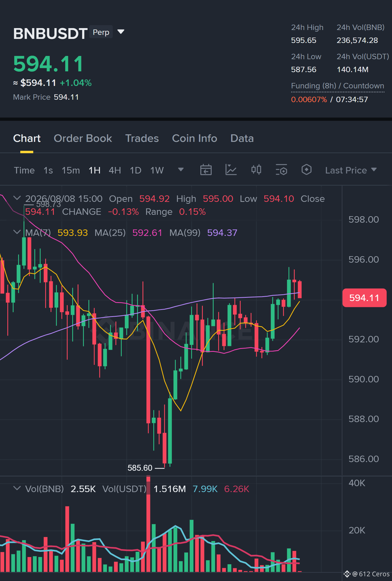Select the 1s interval
392x581 pixels.
click(48, 170)
